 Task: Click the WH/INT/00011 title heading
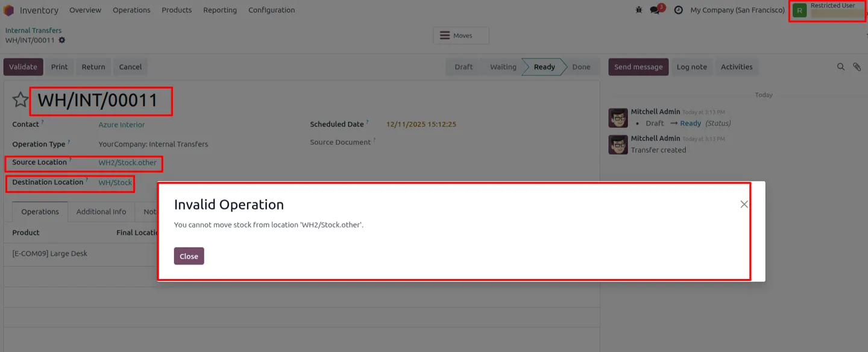[x=98, y=101]
